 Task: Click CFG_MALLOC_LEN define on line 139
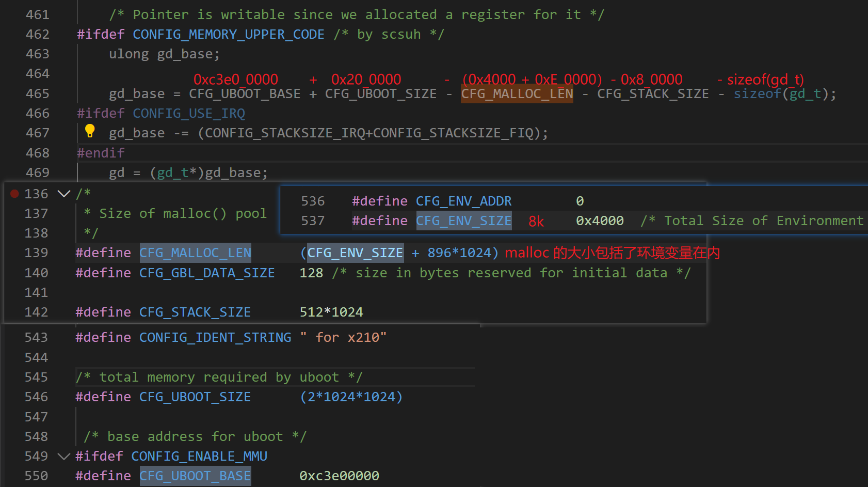(x=196, y=253)
